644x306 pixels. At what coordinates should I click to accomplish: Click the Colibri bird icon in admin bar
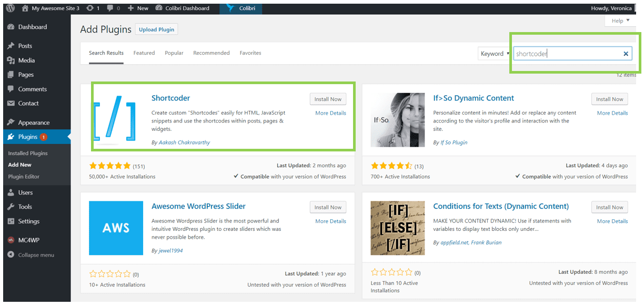pos(230,8)
